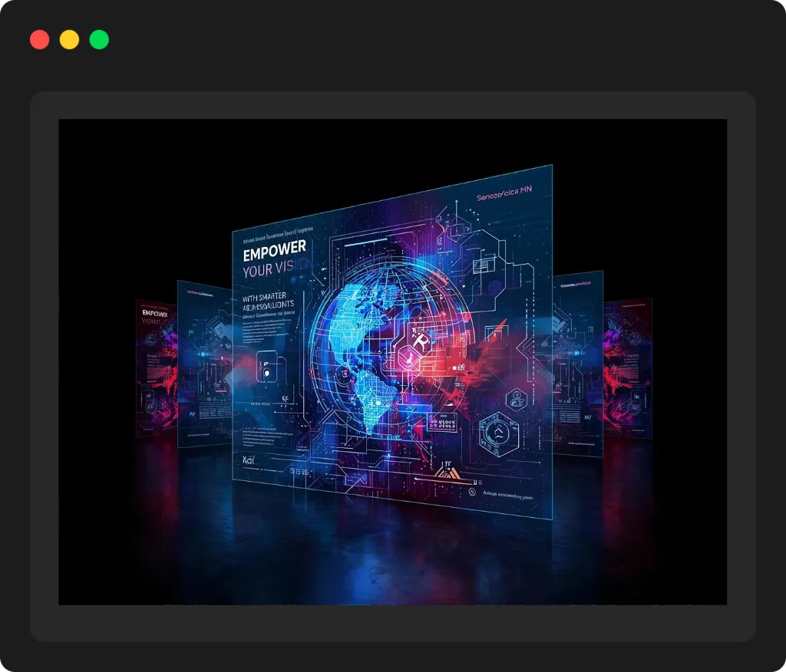Click the red close dot
This screenshot has height=672, width=786.
coord(40,40)
